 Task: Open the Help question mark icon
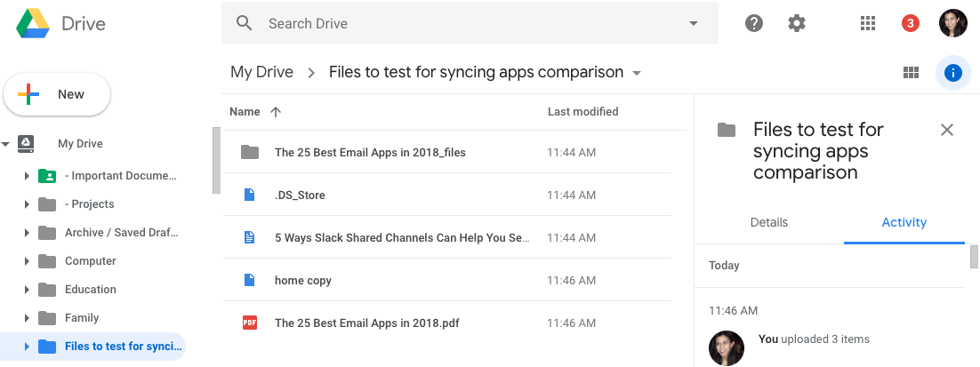tap(754, 24)
